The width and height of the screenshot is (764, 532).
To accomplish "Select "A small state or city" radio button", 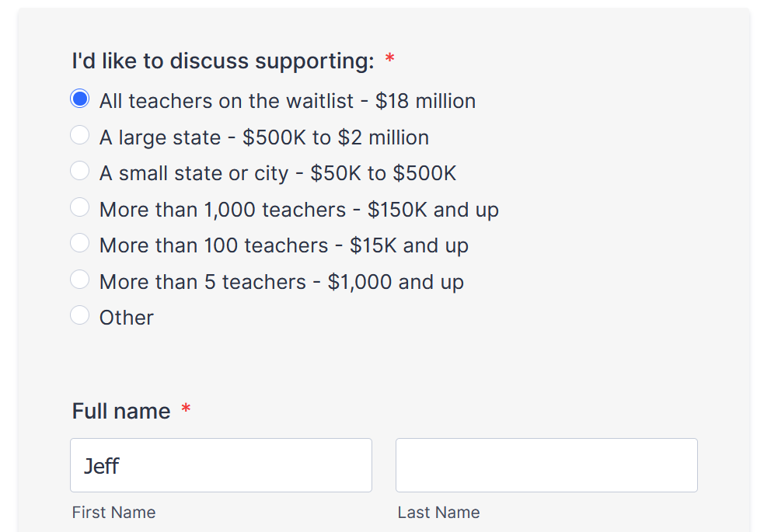I will (x=80, y=171).
